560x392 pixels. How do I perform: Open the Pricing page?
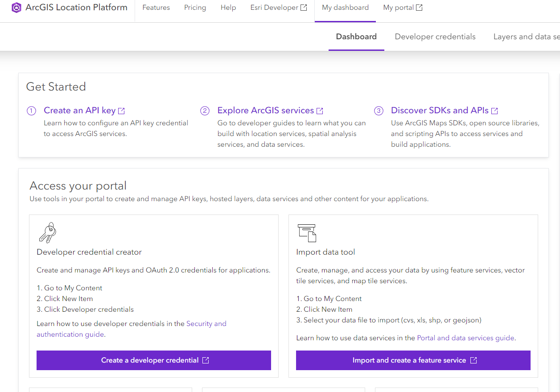[x=195, y=8]
